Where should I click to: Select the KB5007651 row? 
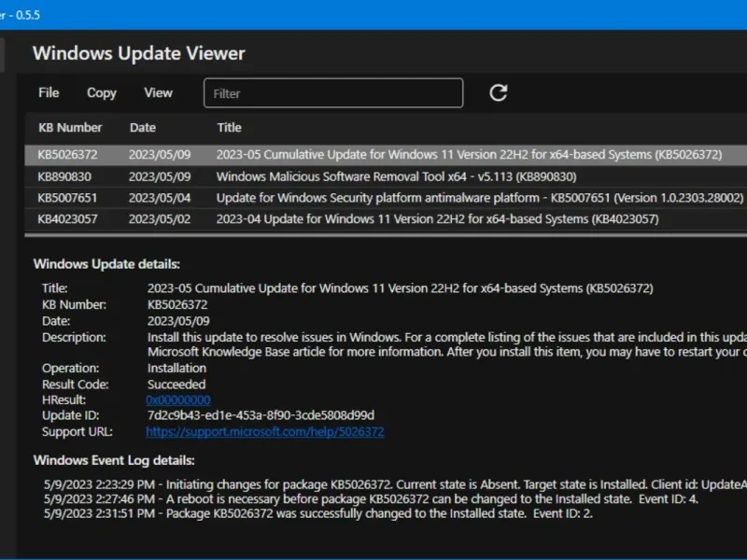point(386,198)
